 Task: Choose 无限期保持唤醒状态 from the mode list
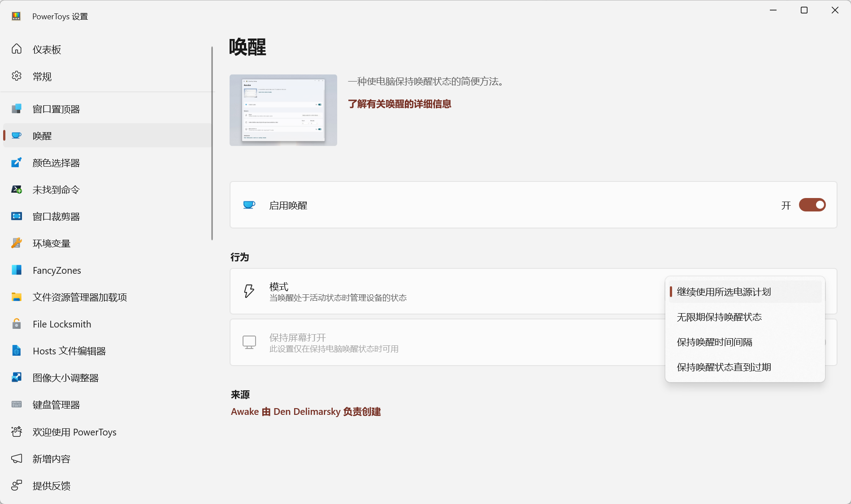745,317
